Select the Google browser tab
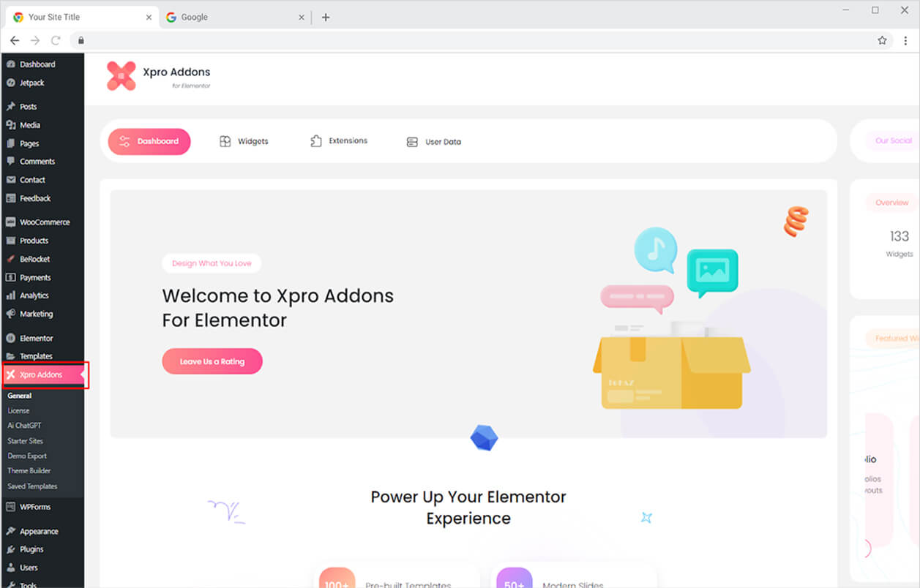The image size is (920, 588). pyautogui.click(x=195, y=18)
